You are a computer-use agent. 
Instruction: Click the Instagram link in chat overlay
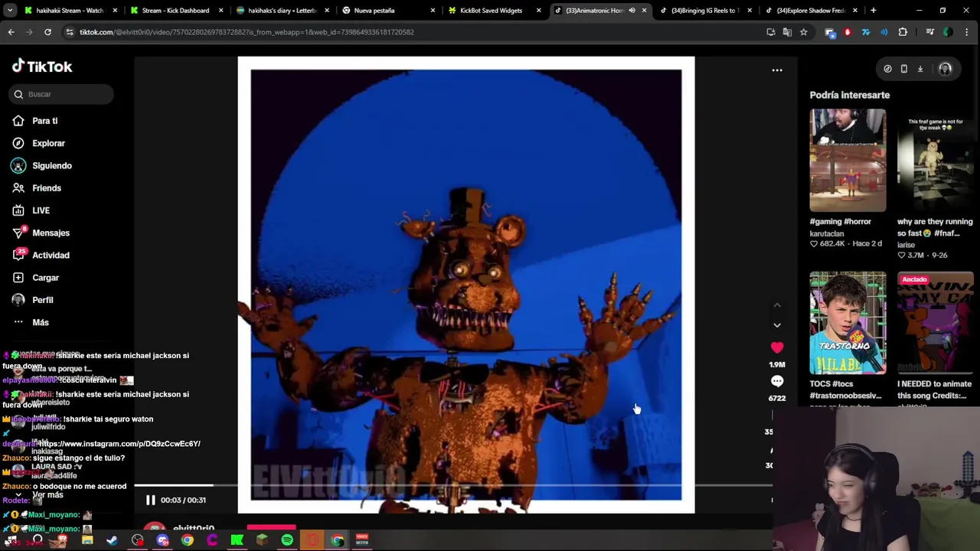(x=119, y=444)
